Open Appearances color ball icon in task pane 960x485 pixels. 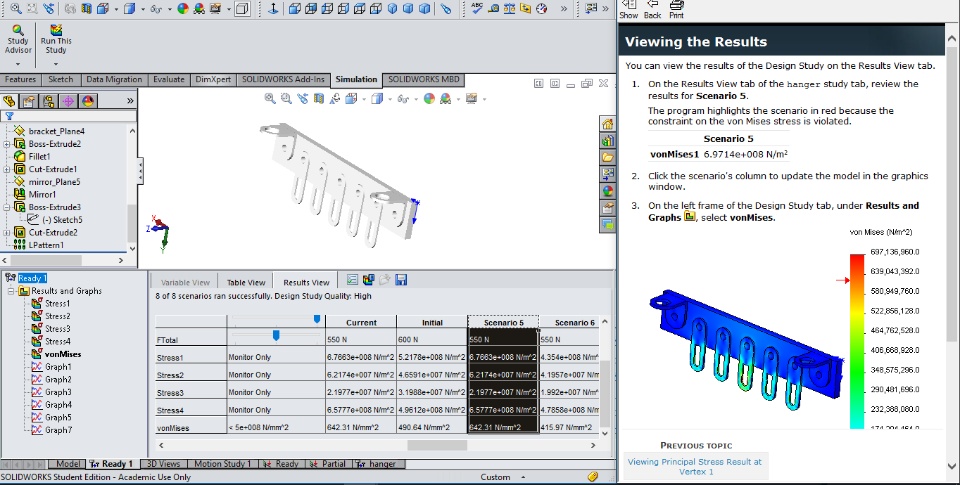(607, 190)
